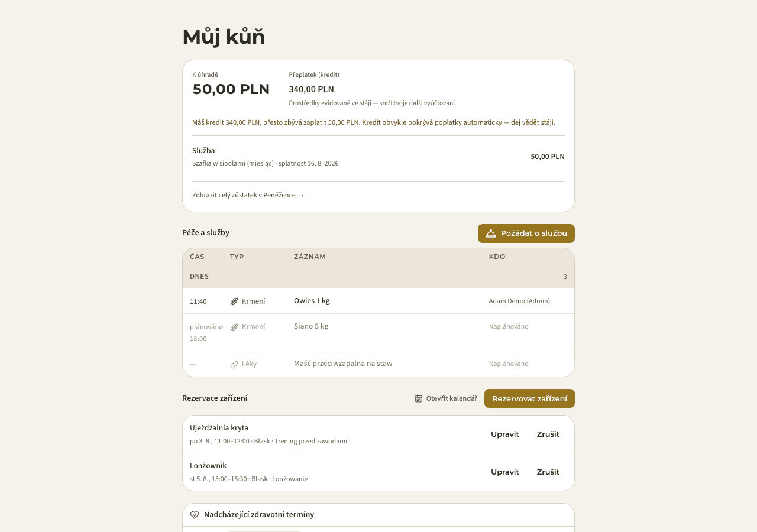Cancel the Lonżownik reservation with Zrušit
This screenshot has width=757, height=532.
coord(548,472)
